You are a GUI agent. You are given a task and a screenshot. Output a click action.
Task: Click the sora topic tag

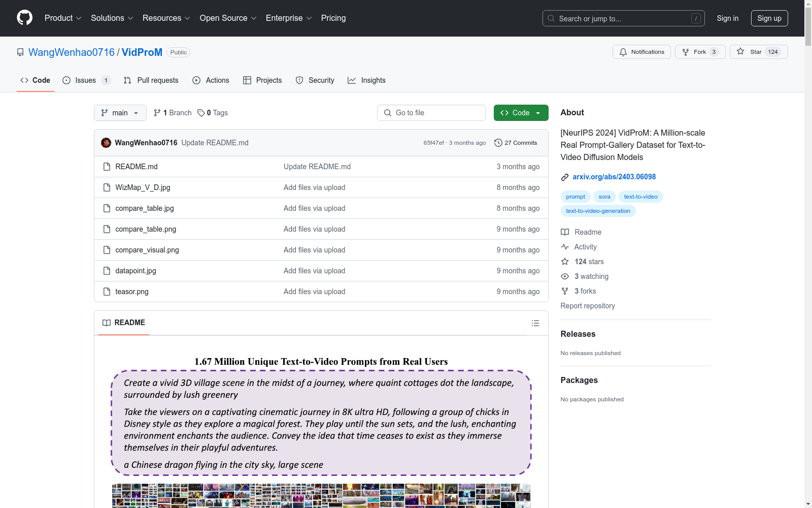pos(604,197)
